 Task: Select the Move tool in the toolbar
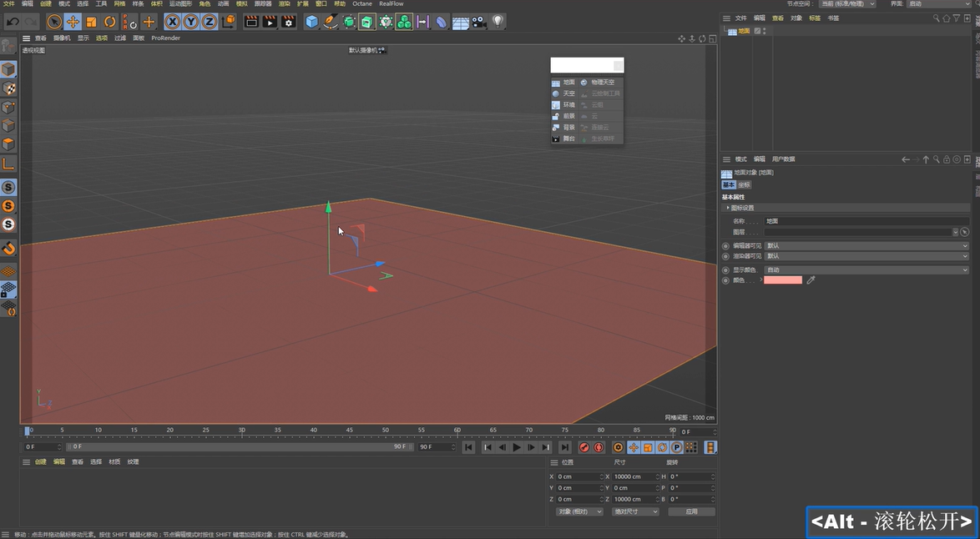(73, 21)
